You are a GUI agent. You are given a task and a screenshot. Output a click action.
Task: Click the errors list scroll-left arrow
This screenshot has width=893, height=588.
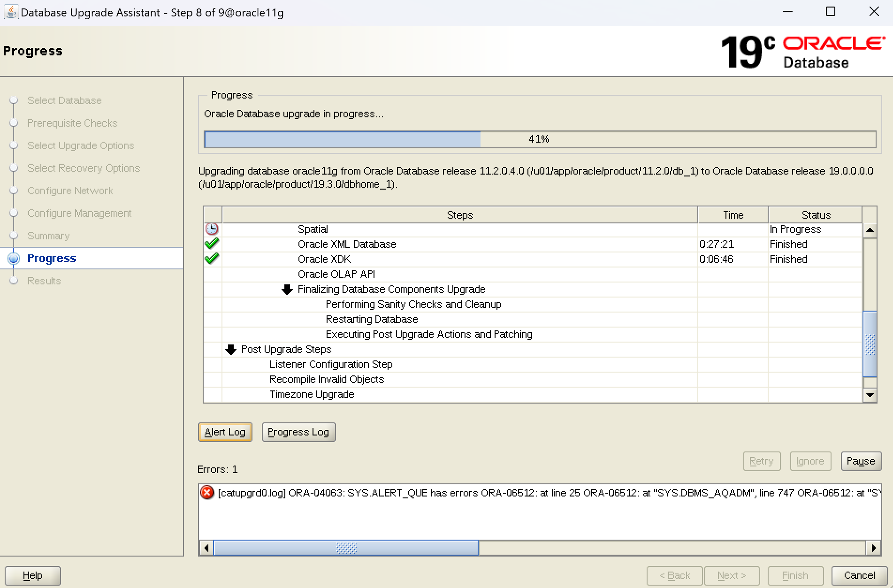coord(206,548)
